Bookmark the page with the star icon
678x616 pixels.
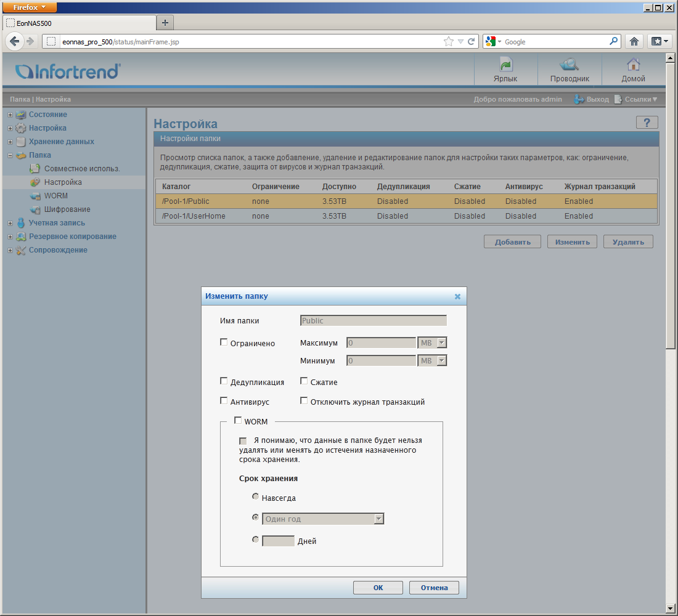[448, 41]
